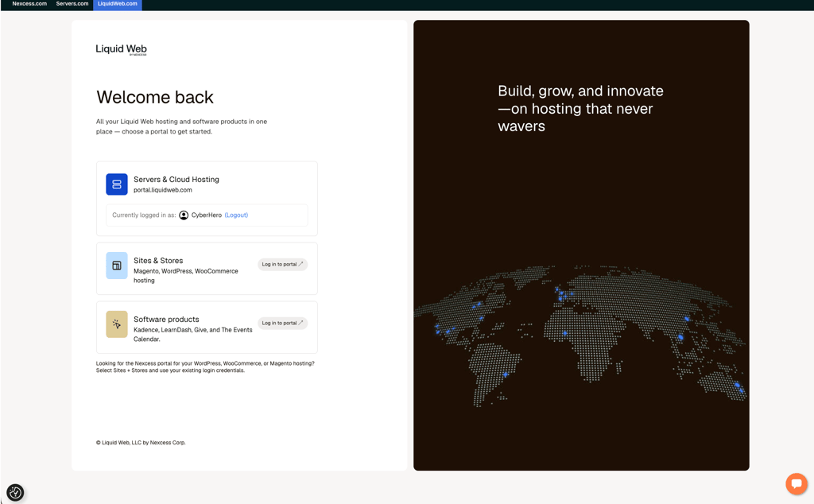Select the LiquidWeb.com tab
Viewport: 814px width, 504px height.
(118, 4)
